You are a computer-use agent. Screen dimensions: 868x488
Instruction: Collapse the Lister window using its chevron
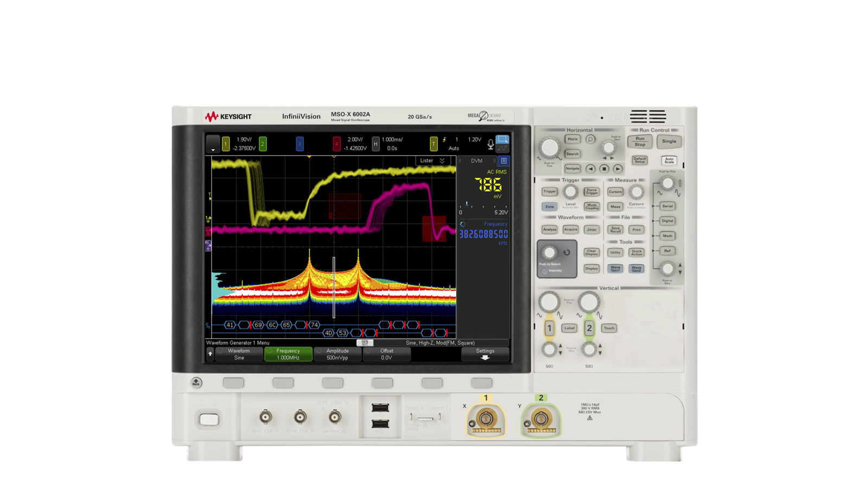pyautogui.click(x=442, y=160)
